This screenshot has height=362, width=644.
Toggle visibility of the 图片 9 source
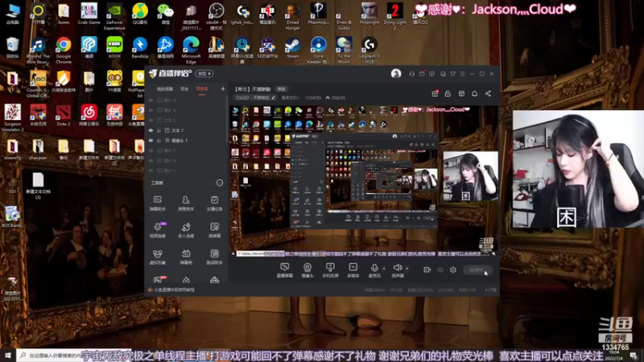[151, 100]
